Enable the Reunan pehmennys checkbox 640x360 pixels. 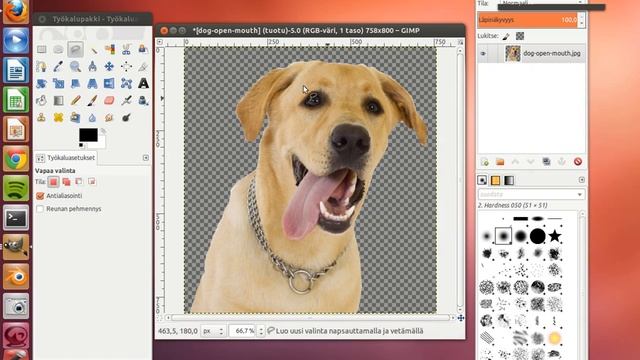coord(40,209)
